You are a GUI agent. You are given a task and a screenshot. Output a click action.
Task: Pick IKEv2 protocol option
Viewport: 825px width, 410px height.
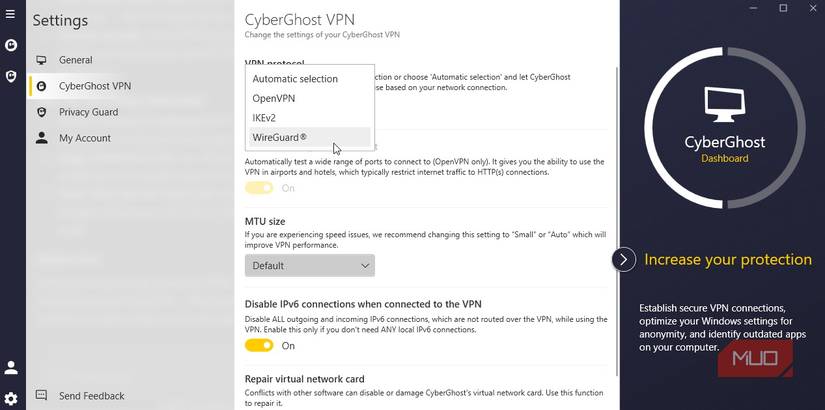click(x=265, y=118)
